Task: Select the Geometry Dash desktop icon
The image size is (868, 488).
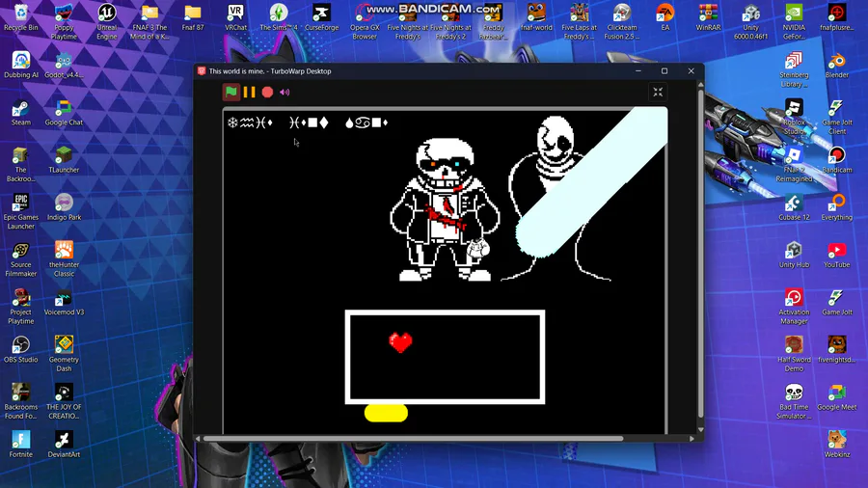Action: point(65,354)
